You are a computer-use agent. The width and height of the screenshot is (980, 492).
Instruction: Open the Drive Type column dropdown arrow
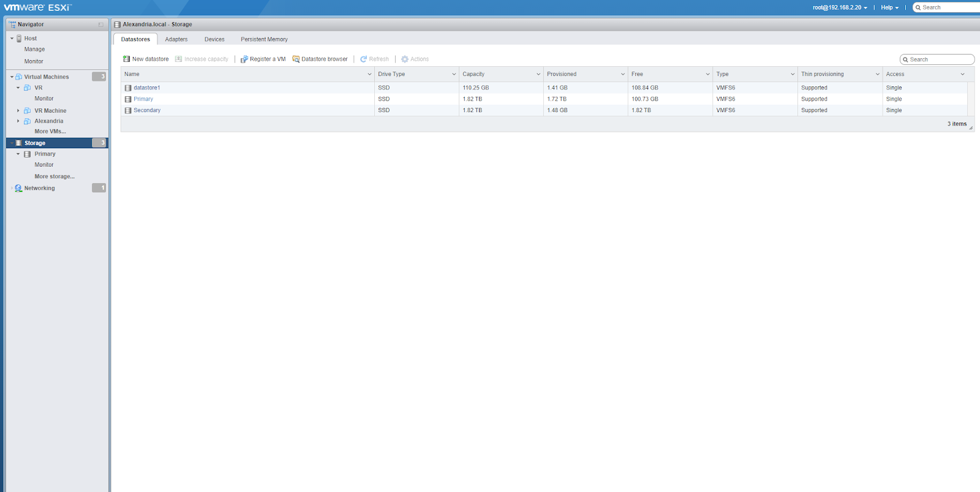coord(454,74)
